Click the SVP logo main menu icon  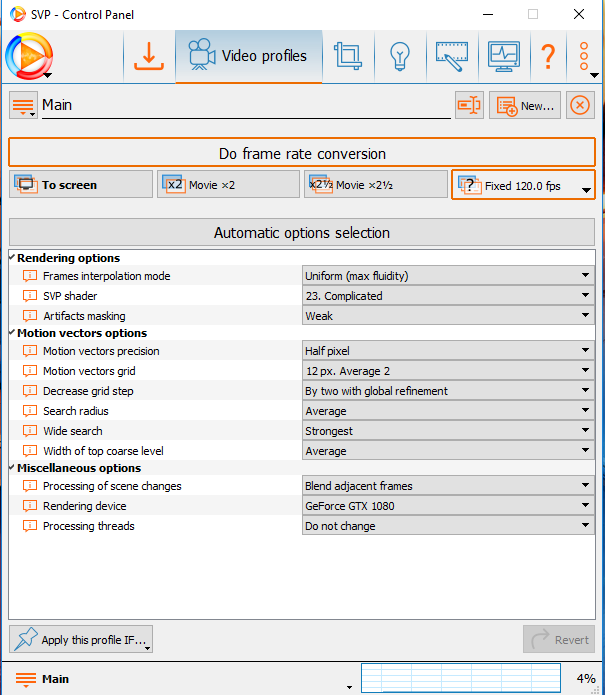[28, 56]
